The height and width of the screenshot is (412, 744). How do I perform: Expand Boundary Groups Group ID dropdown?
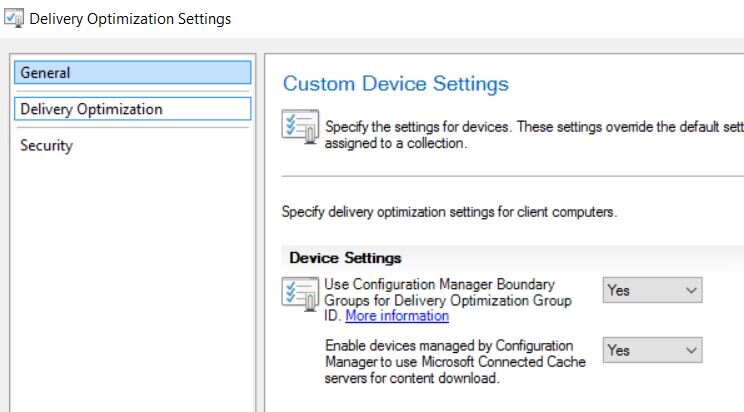(652, 290)
